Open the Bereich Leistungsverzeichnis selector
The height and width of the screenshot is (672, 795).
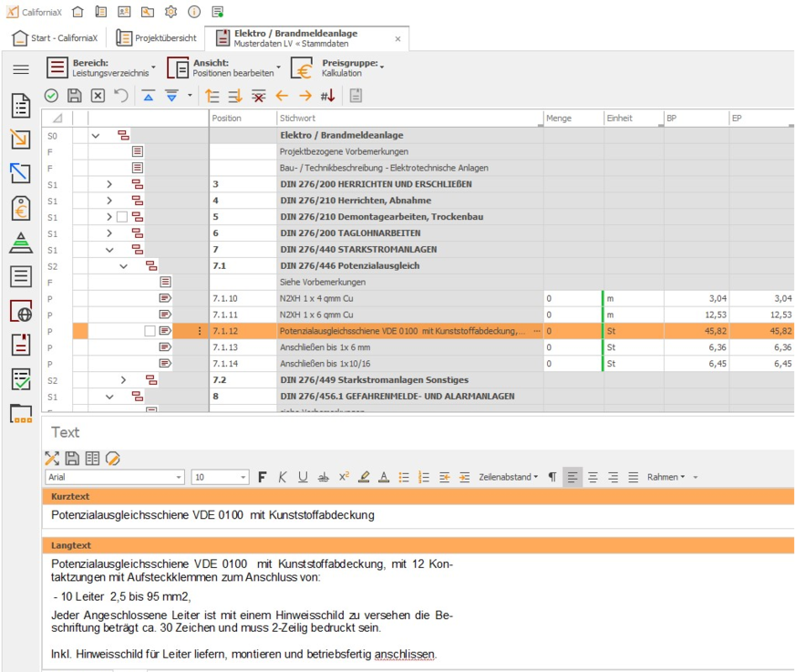100,67
